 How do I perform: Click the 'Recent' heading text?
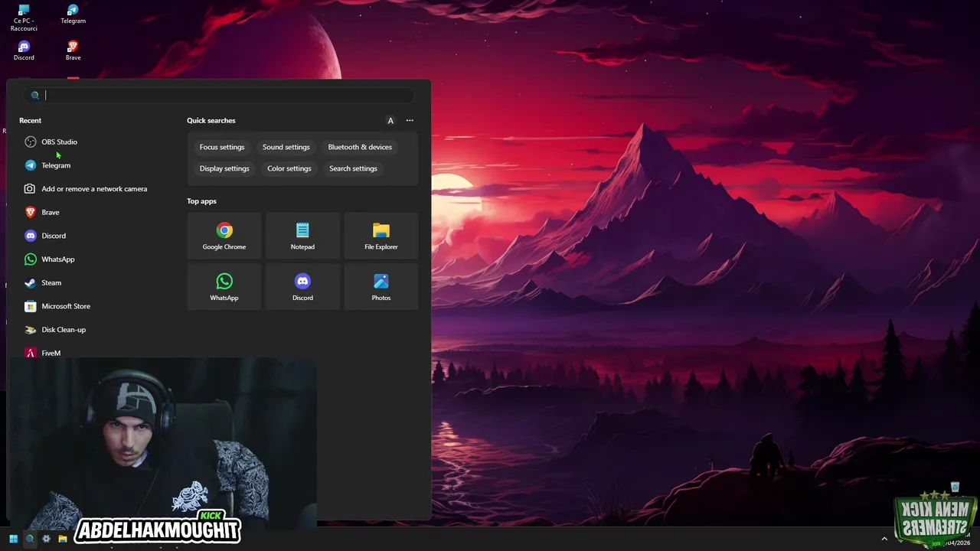click(31, 120)
